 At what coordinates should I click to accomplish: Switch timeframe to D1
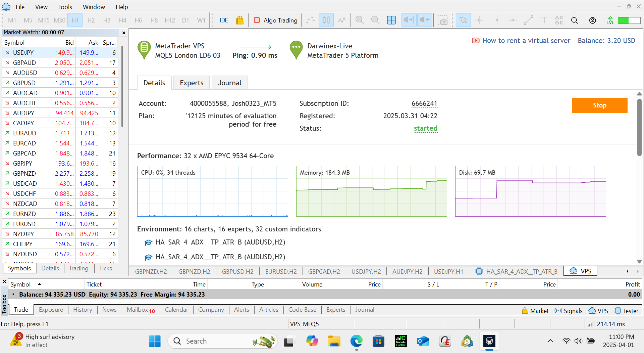(x=185, y=20)
